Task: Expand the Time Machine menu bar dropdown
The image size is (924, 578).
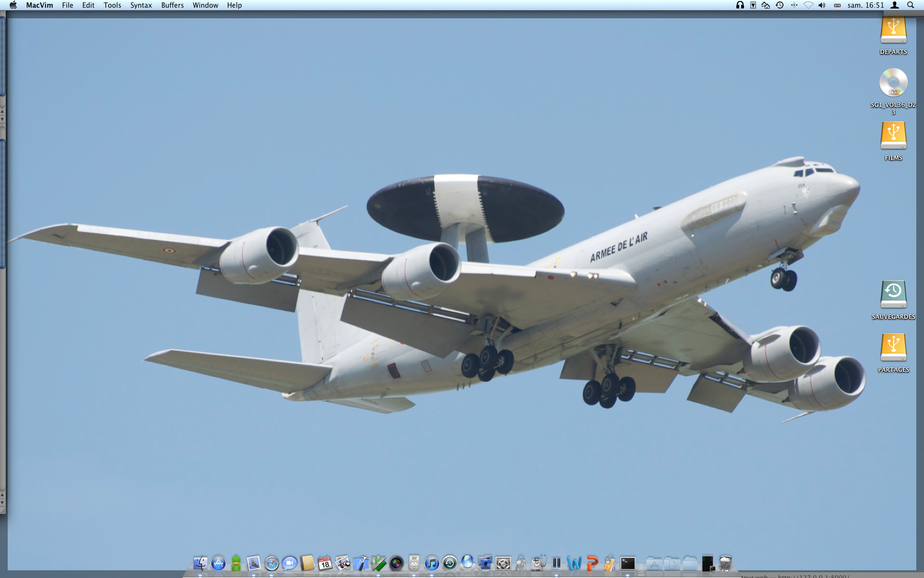Action: (x=780, y=5)
